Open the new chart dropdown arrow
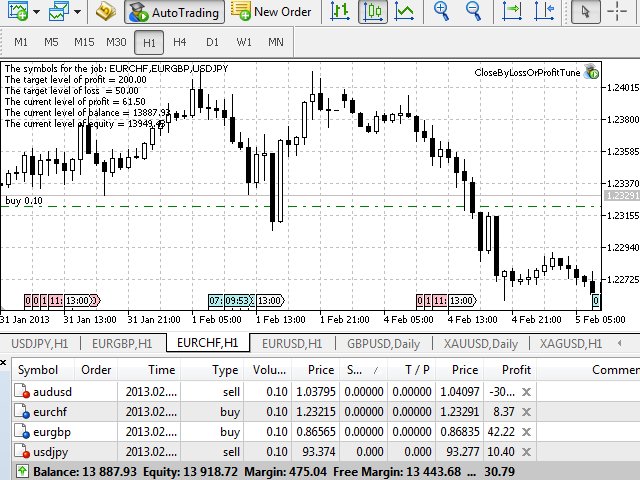This screenshot has height=480, width=640. tap(35, 12)
